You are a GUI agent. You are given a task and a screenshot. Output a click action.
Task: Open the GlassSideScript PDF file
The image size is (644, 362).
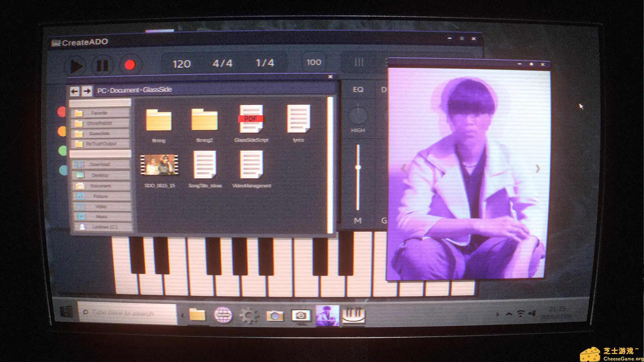point(251,120)
